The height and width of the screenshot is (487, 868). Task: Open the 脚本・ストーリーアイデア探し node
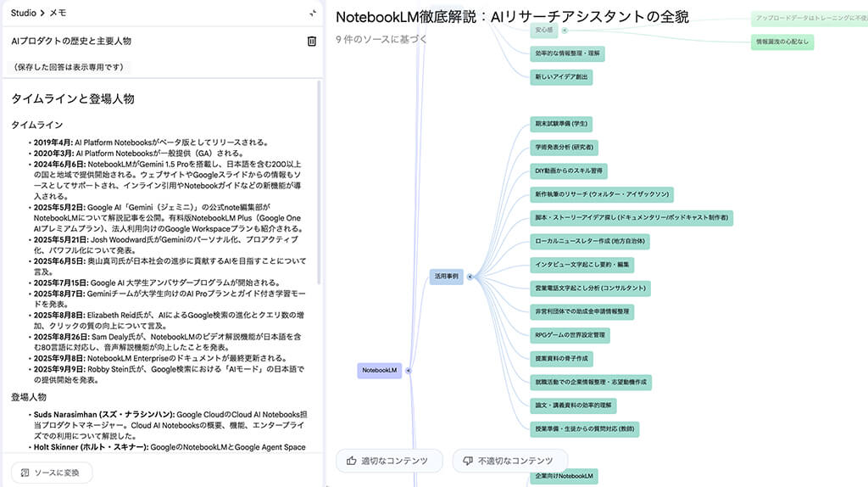click(632, 218)
